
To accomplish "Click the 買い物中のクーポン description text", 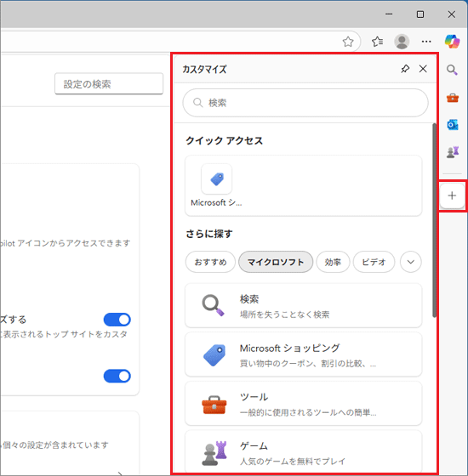I will [308, 364].
